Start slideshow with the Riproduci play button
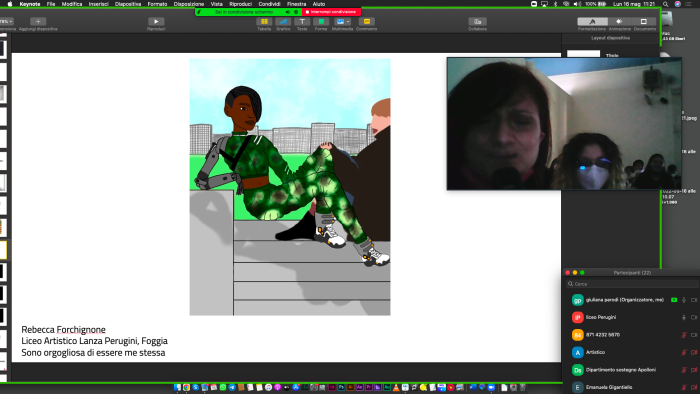The height and width of the screenshot is (394, 700). [x=156, y=21]
